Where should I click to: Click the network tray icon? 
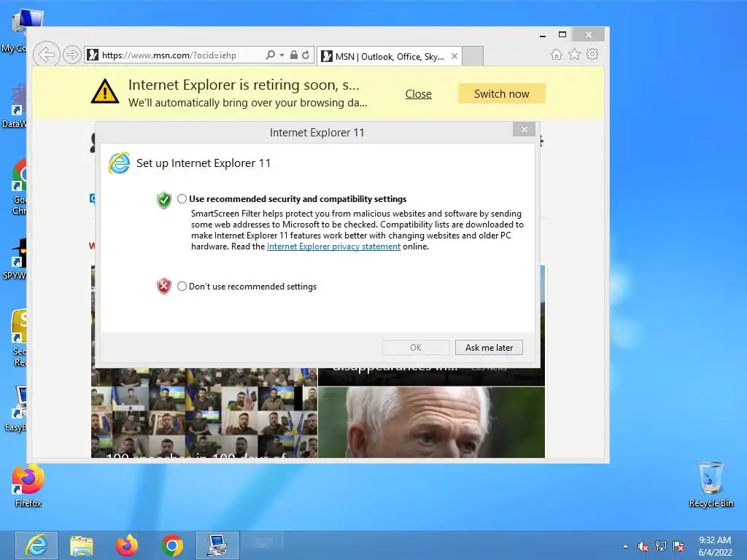coord(661,546)
